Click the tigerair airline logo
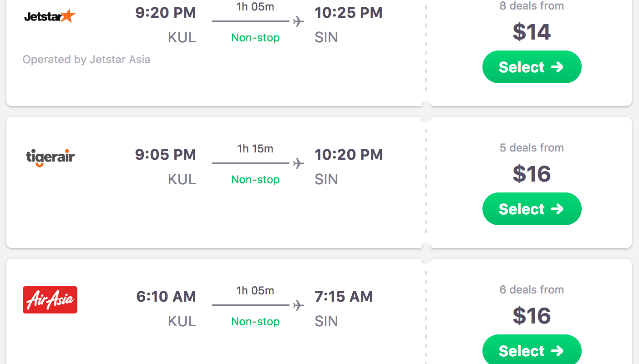Viewport: 639px width, 364px height. (50, 157)
